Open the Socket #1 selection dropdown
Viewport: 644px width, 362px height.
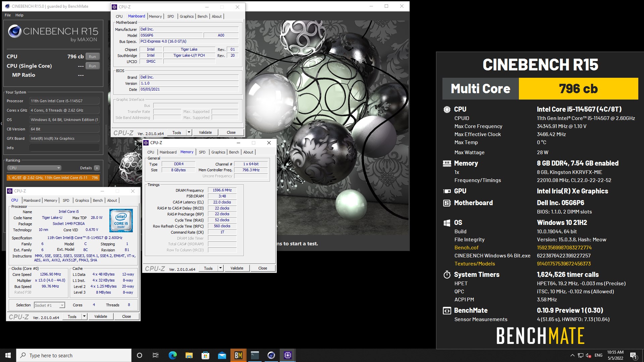pyautogui.click(x=49, y=305)
